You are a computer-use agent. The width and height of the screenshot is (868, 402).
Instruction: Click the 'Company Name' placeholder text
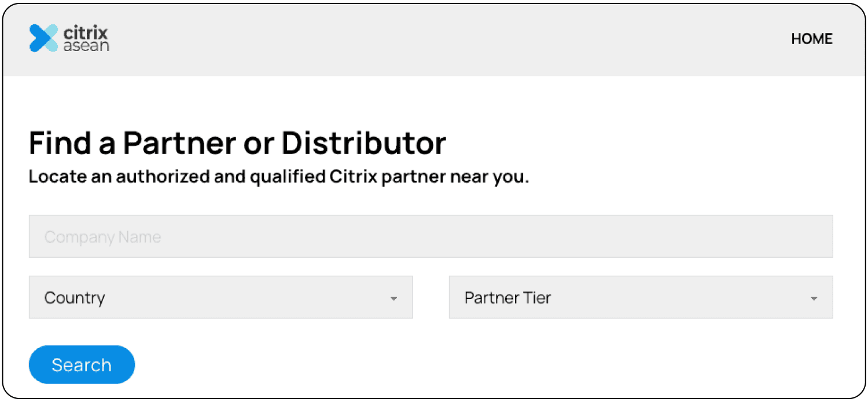click(102, 237)
